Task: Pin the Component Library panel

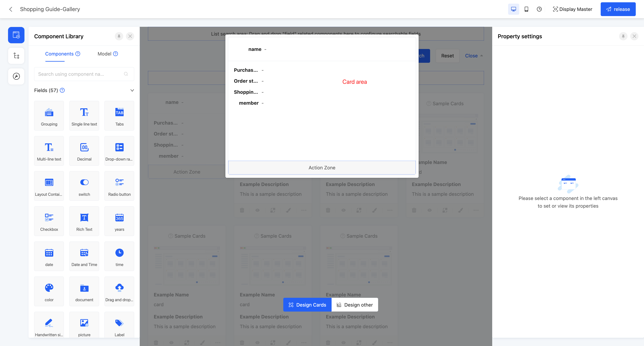Action: pos(119,36)
